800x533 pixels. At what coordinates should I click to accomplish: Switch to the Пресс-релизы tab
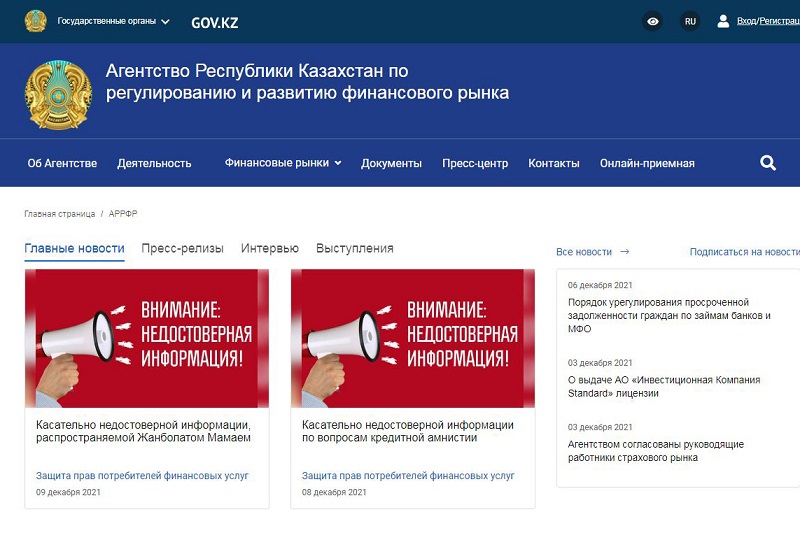182,248
